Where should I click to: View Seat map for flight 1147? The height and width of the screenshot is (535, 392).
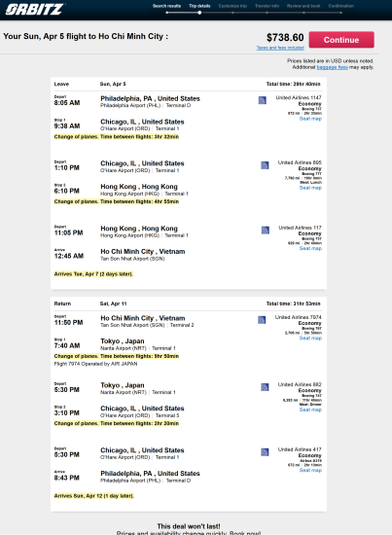(x=310, y=119)
